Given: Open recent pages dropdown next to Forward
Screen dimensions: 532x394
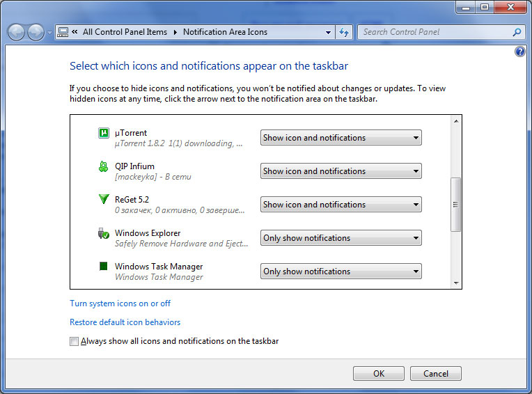Looking at the screenshot, I should [x=49, y=33].
